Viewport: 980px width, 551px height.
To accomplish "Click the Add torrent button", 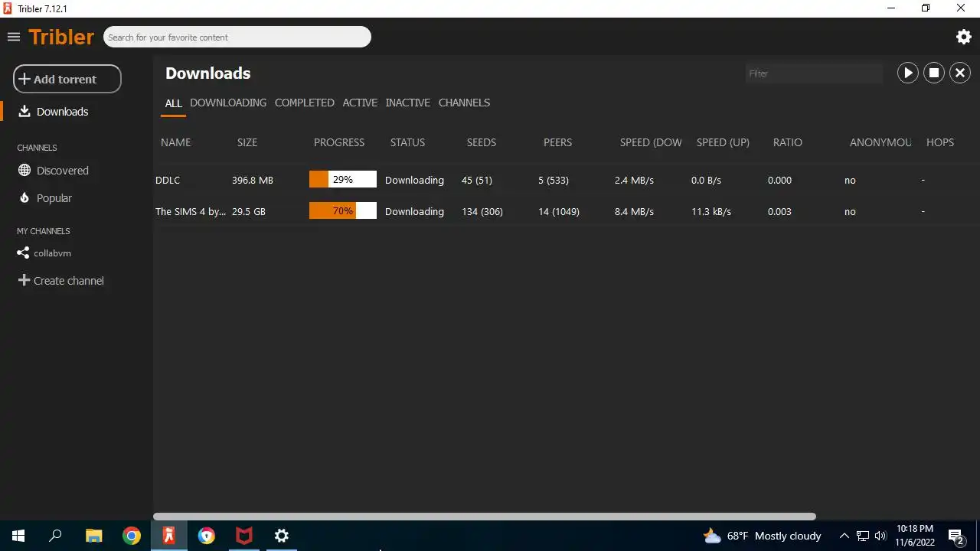I will coord(67,79).
